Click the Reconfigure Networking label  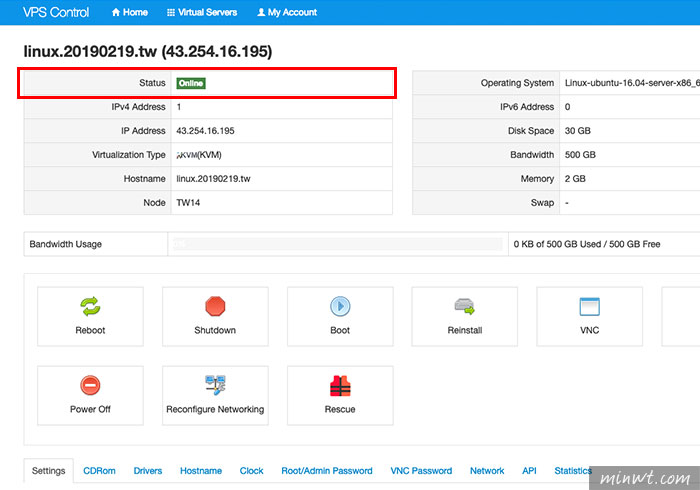pos(215,409)
